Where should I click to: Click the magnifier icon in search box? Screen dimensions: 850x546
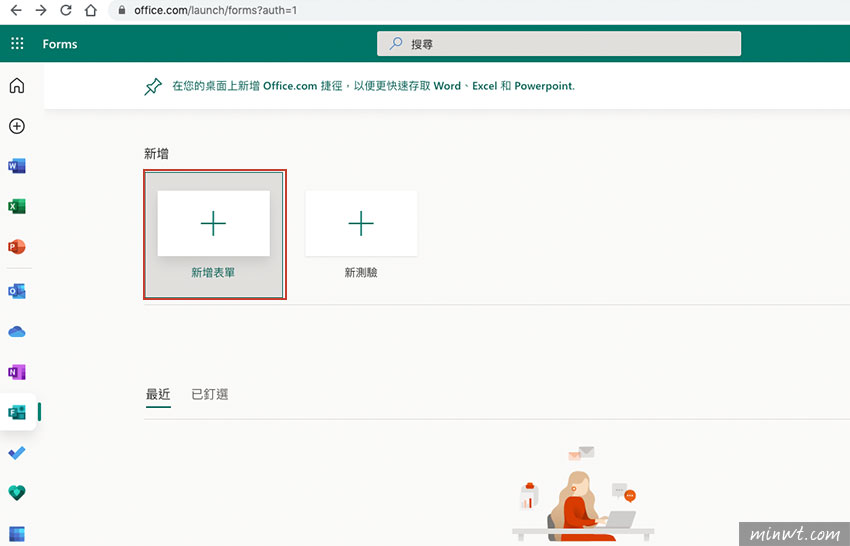click(x=396, y=43)
